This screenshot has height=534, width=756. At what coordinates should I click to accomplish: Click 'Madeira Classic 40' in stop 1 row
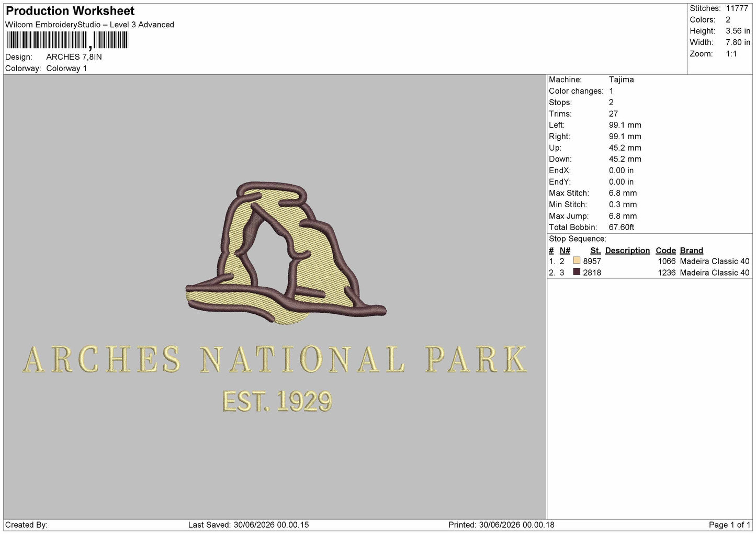(715, 262)
